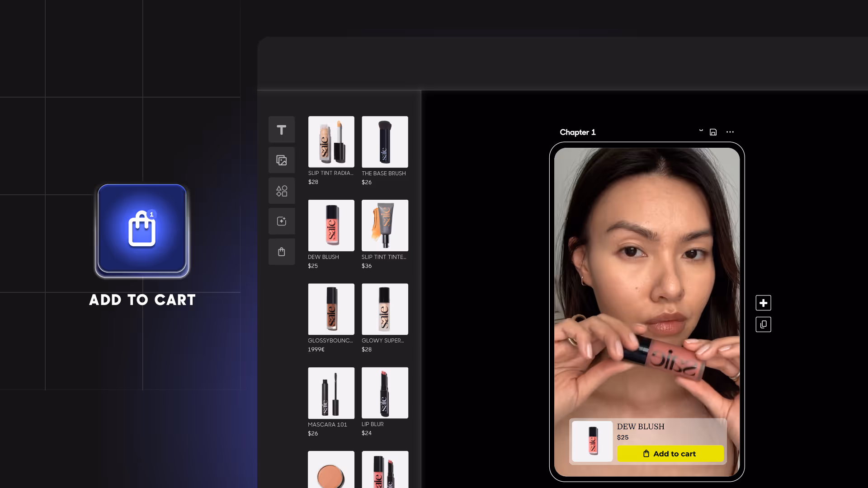Duplicate chapter using the copy icon
The image size is (868, 488).
(x=763, y=324)
